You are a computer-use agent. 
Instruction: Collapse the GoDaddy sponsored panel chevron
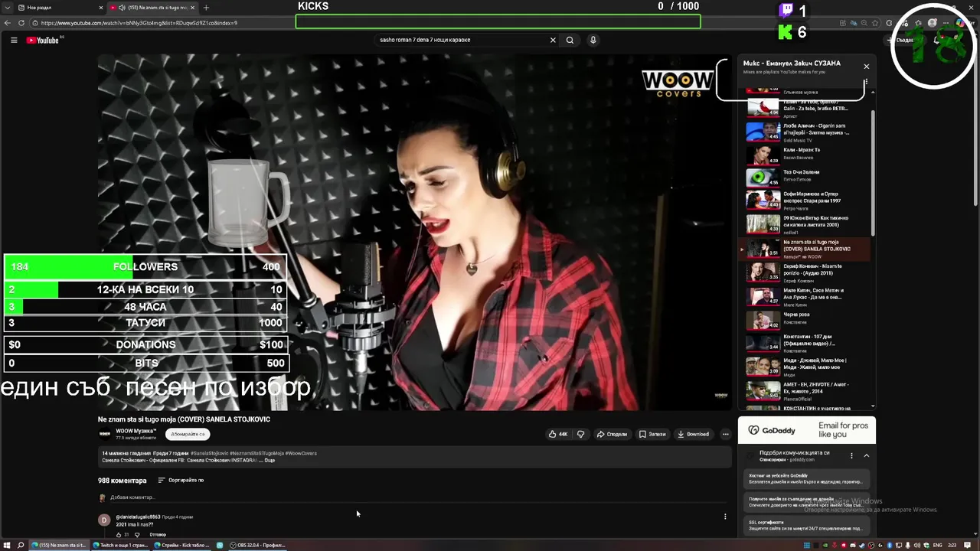[866, 455]
